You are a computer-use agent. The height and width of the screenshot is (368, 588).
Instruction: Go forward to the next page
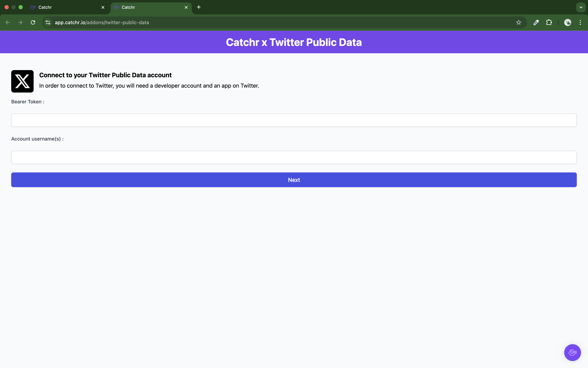pyautogui.click(x=20, y=22)
